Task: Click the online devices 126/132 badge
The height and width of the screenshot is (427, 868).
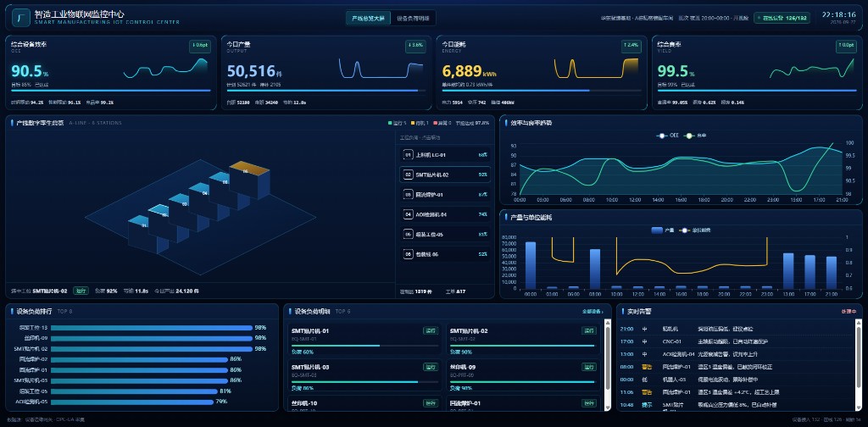Action: click(x=781, y=19)
